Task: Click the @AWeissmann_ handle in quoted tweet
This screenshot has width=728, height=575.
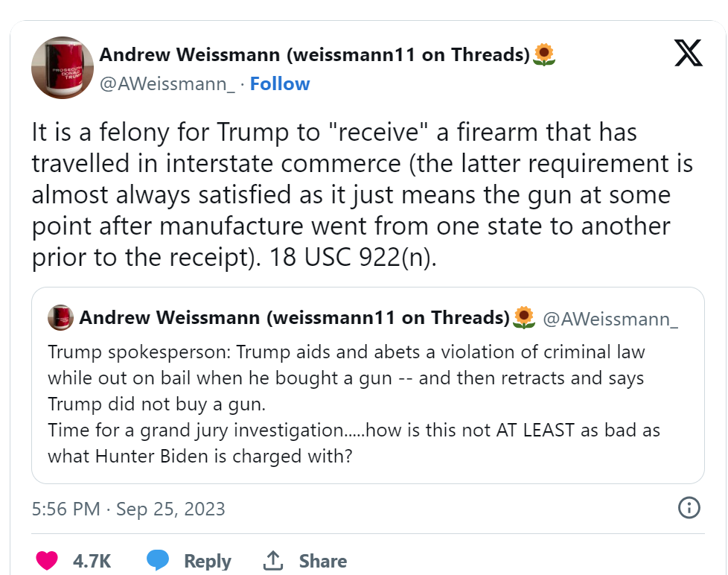Action: point(610,319)
